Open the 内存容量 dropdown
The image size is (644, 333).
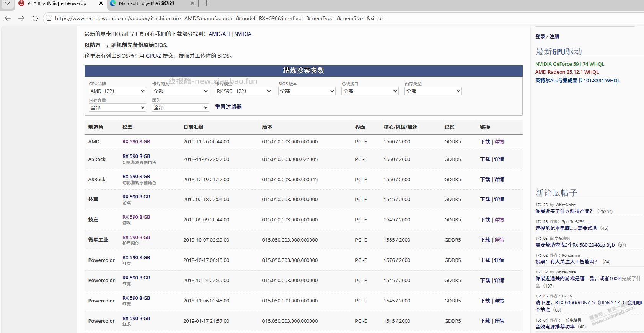point(117,107)
